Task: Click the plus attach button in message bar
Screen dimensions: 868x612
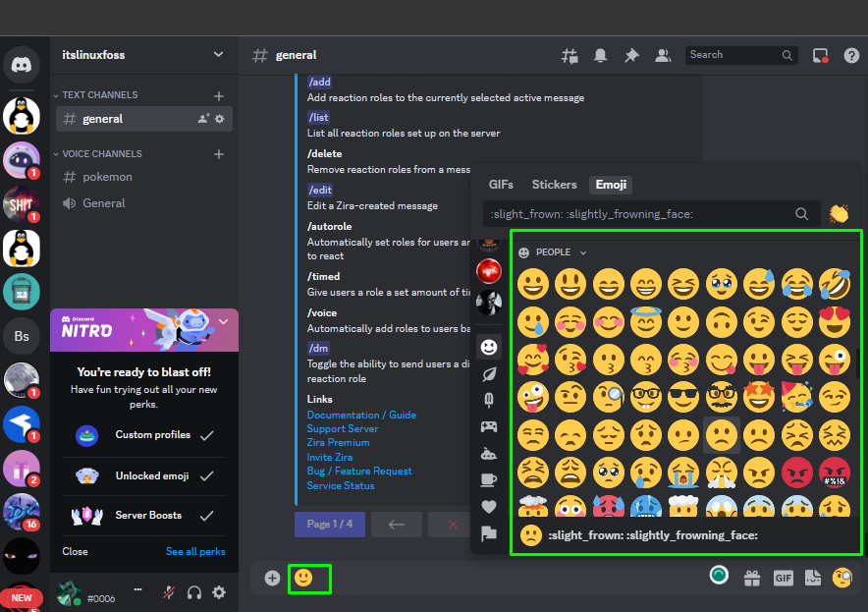Action: coord(272,579)
